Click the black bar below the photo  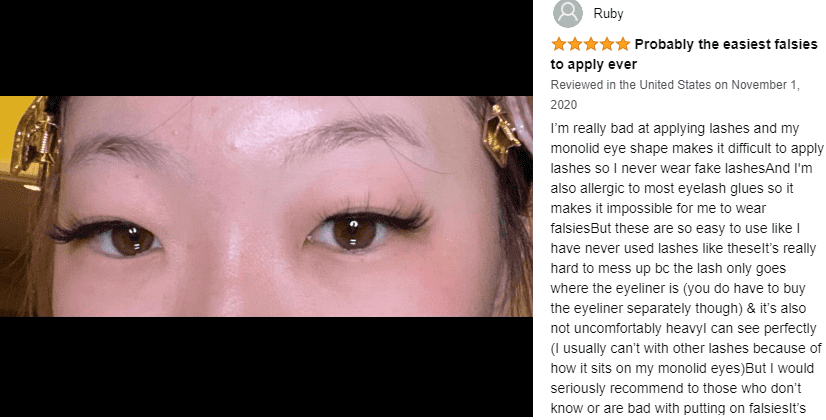(x=266, y=367)
